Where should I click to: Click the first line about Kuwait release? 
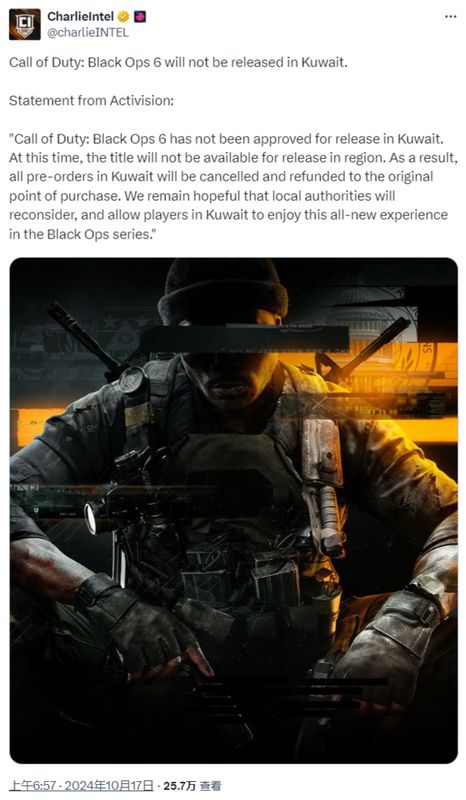click(x=178, y=62)
